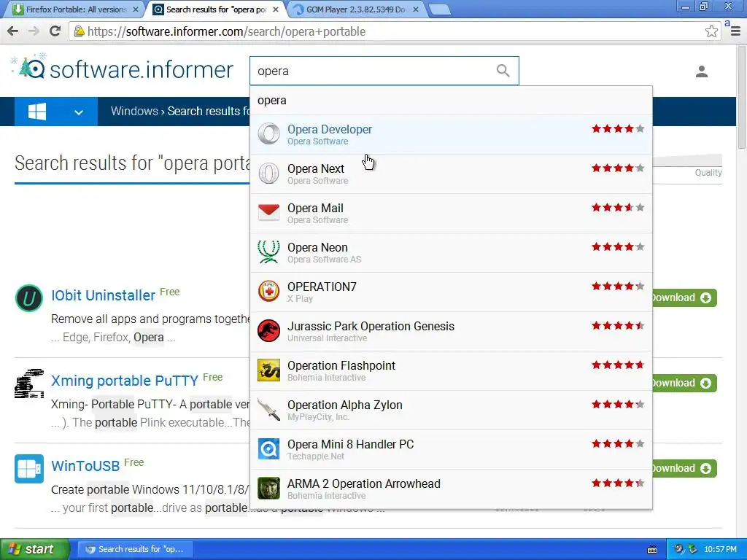747x560 pixels.
Task: Choose the Opera Neon suggestion
Action: (x=451, y=253)
